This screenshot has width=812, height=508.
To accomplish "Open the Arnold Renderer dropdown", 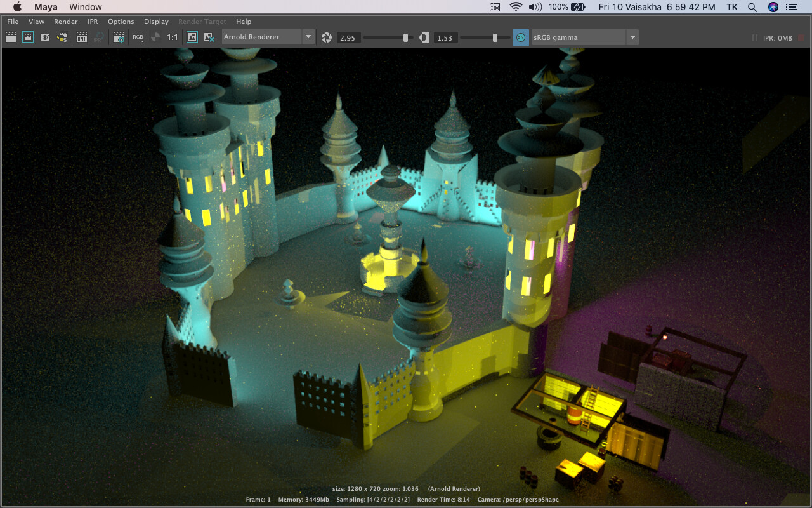I will tap(309, 36).
